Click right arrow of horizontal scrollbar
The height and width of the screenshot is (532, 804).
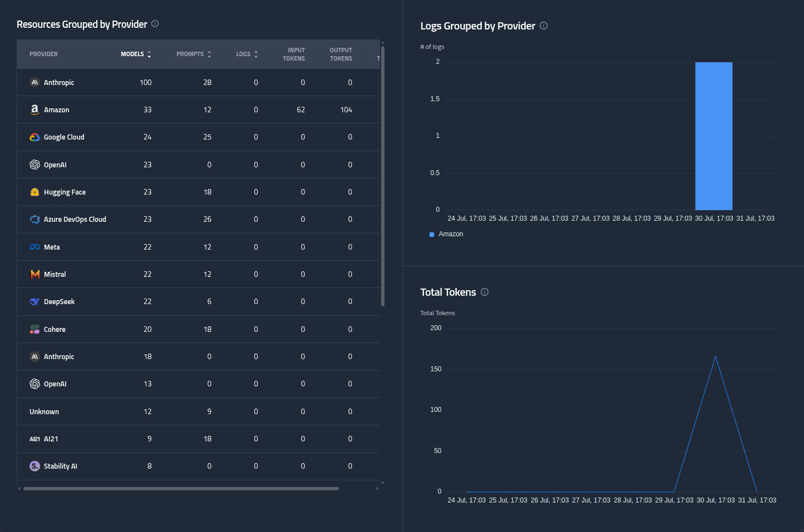click(x=377, y=489)
